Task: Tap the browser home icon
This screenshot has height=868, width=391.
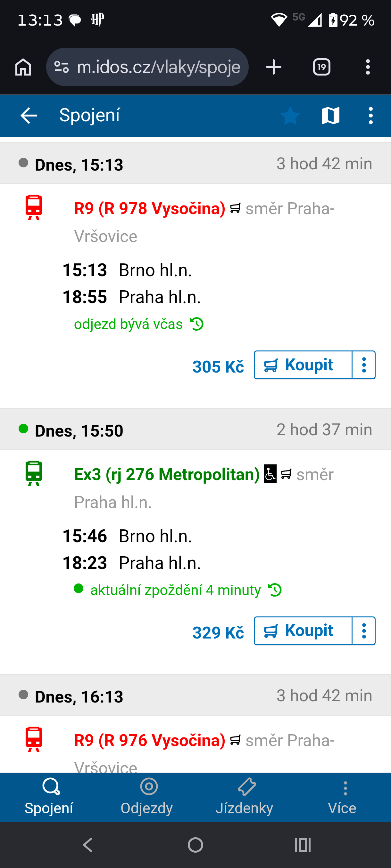Action: tap(23, 67)
